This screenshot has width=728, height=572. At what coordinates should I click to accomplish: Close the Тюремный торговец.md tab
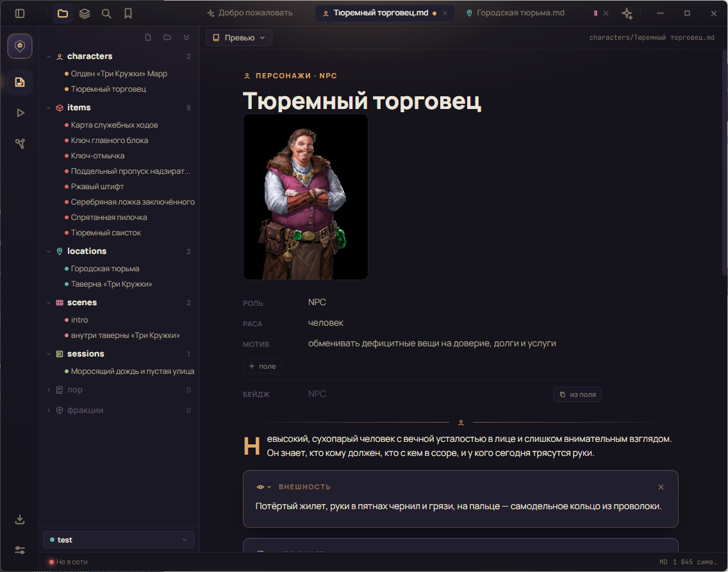pos(445,13)
